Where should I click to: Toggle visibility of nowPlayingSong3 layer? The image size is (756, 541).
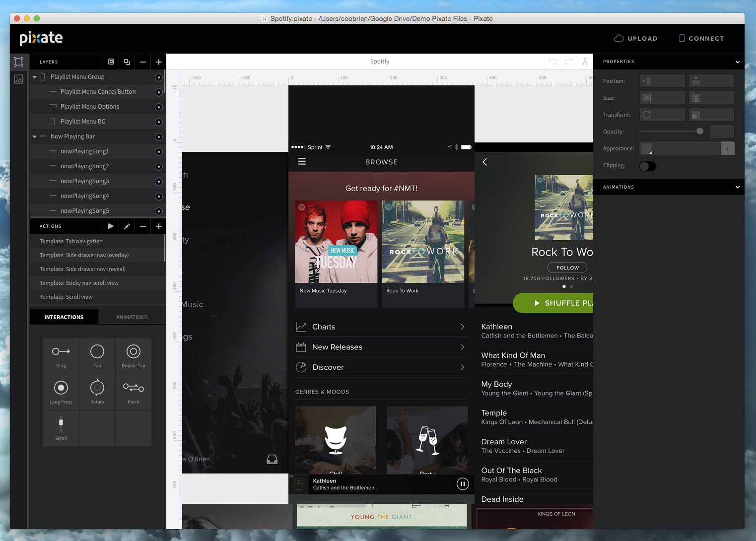tap(159, 182)
